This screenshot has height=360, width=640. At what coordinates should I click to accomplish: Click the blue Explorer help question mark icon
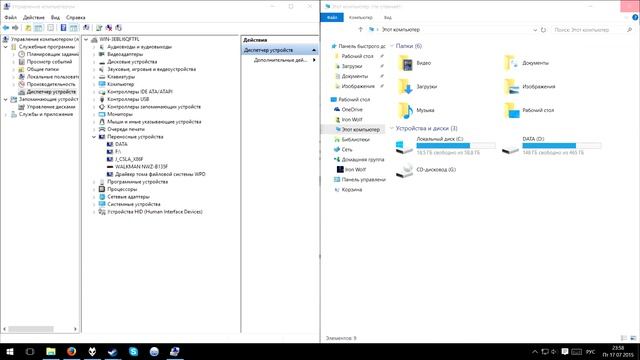[x=635, y=18]
